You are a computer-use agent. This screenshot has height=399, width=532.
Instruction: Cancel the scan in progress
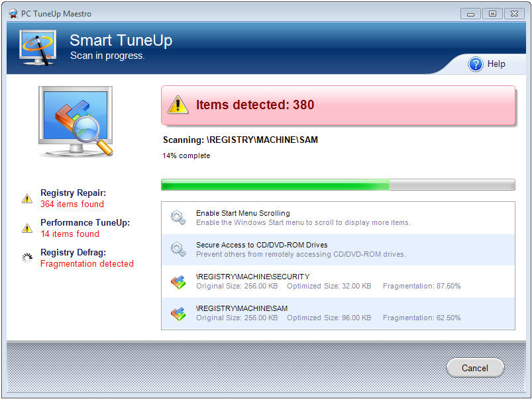tap(474, 368)
